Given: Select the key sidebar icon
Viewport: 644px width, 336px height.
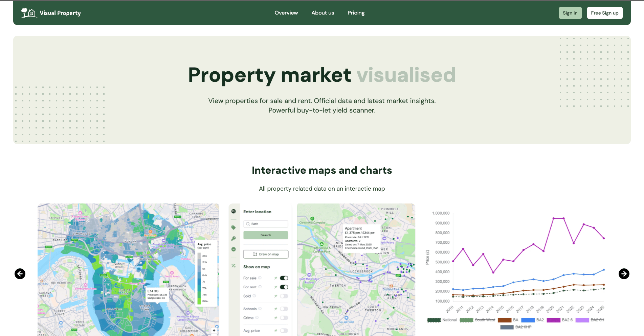Looking at the screenshot, I should pyautogui.click(x=234, y=238).
